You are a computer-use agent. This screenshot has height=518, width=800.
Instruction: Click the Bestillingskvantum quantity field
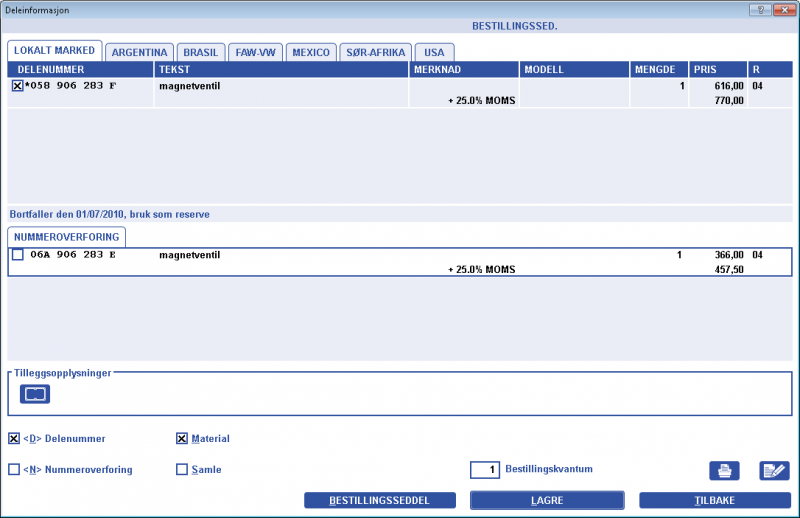tap(485, 469)
